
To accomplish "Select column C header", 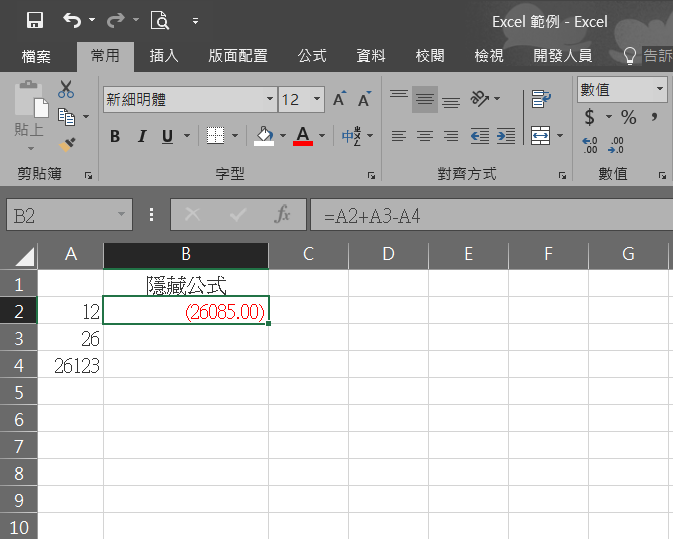I will 309,254.
